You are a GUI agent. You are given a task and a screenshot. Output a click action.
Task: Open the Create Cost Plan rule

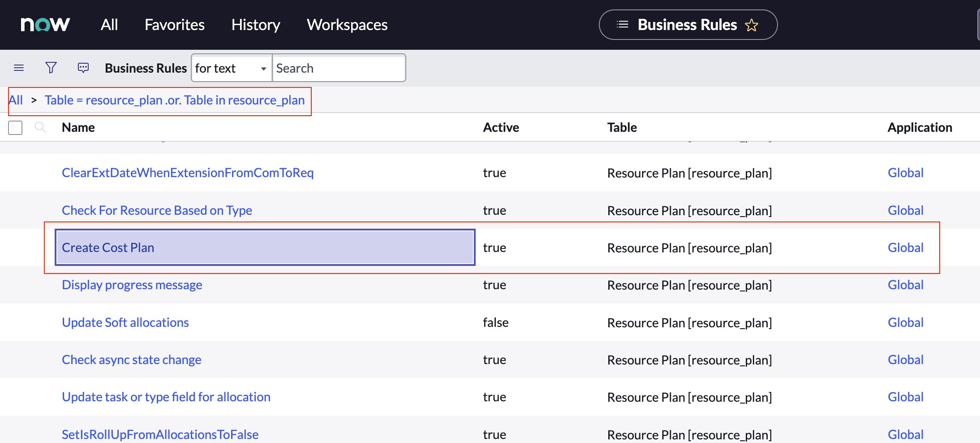coord(108,248)
